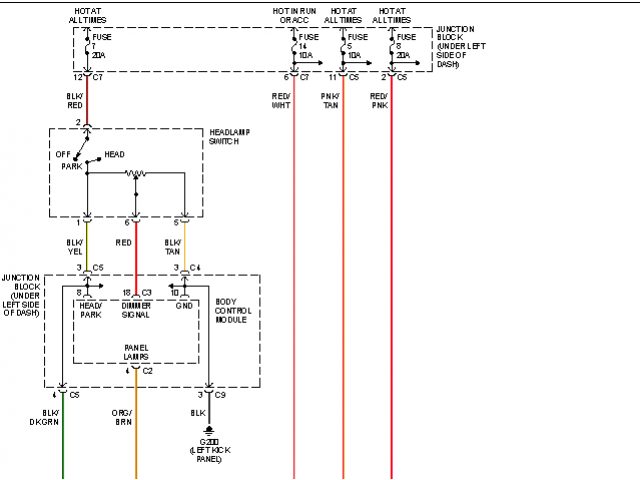
Task: Click the BLK/DKGRN wire label
Action: (x=50, y=416)
